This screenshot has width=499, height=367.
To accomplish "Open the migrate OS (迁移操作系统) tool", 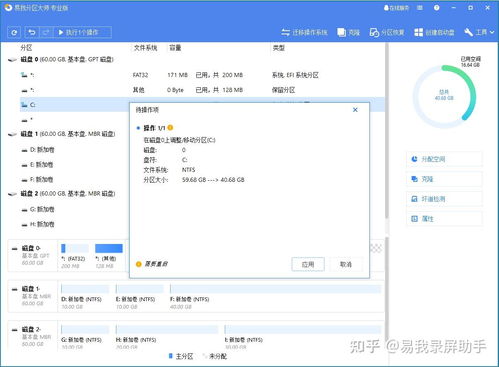I will pyautogui.click(x=304, y=32).
